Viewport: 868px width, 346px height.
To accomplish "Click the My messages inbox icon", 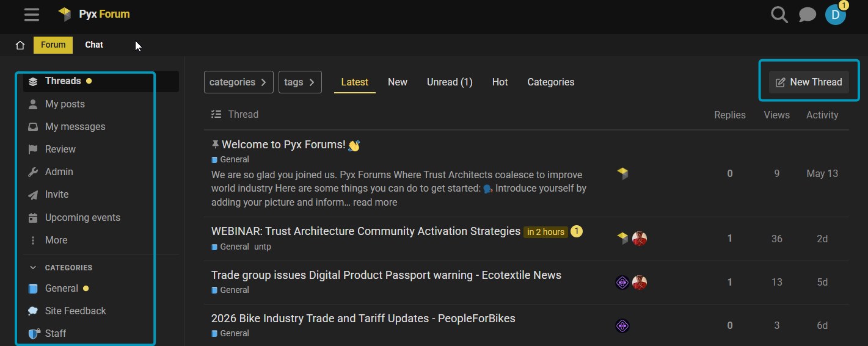I will 33,127.
